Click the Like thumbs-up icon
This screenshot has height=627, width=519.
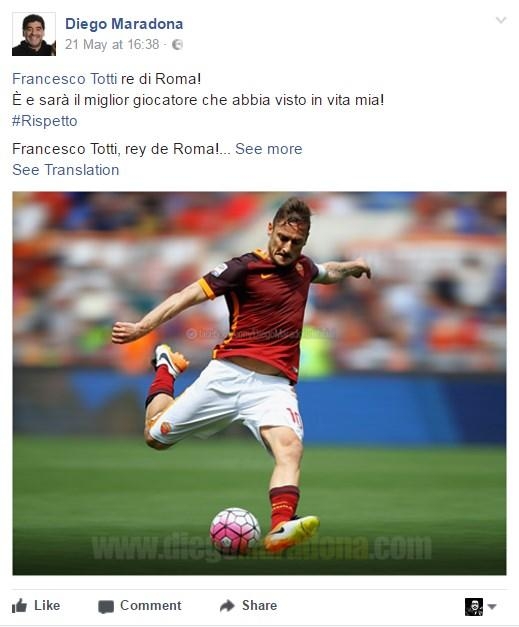19,606
